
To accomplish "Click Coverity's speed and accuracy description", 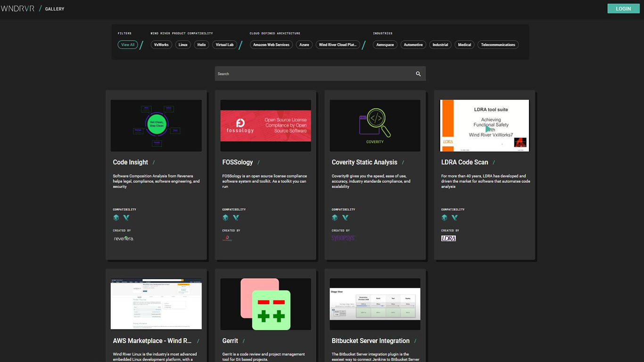I will [371, 181].
